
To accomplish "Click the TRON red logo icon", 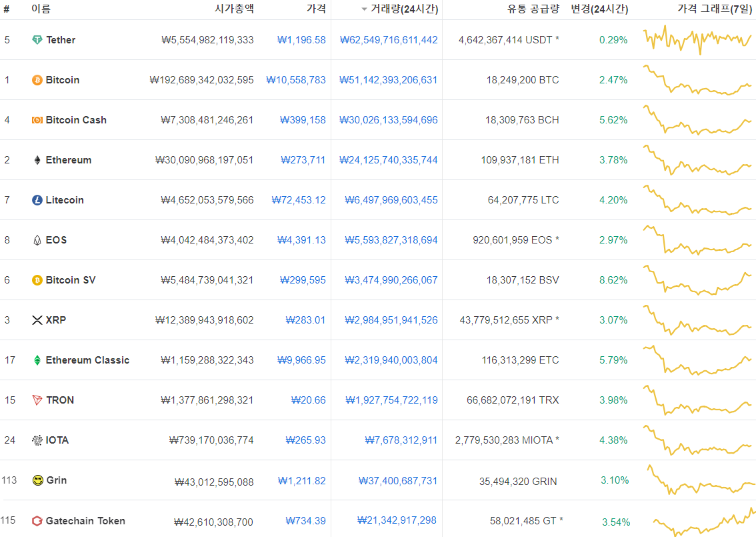I will click(x=37, y=400).
